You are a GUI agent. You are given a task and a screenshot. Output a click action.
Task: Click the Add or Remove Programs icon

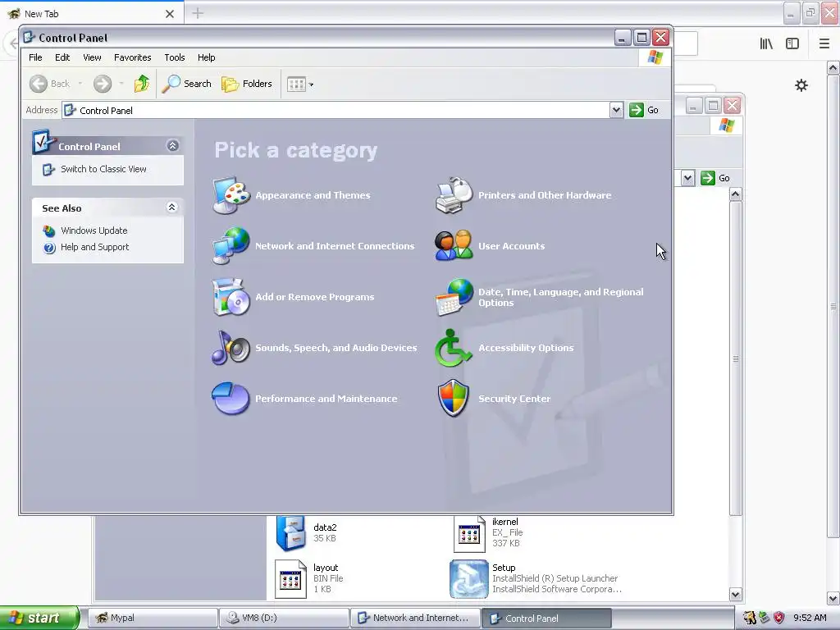[x=231, y=297]
